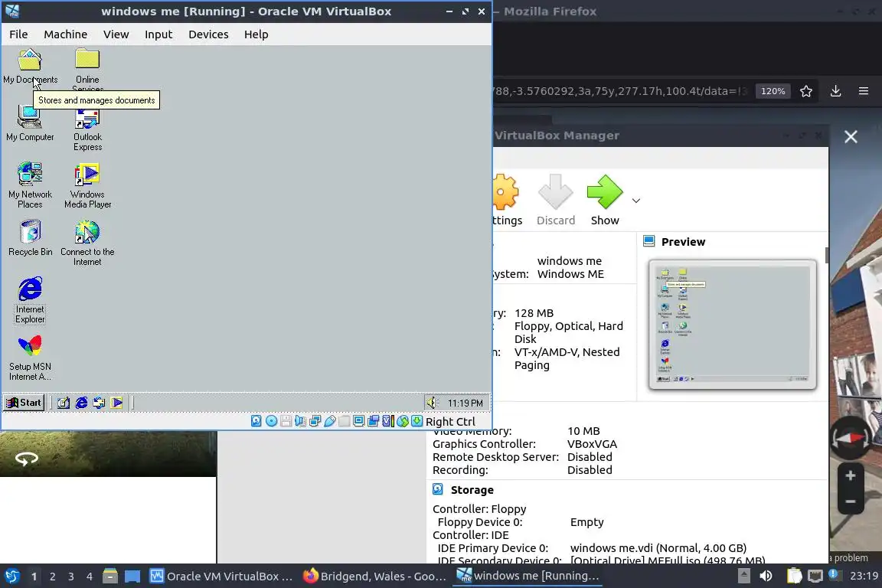This screenshot has width=882, height=588.
Task: Launch Connect to the Internet wizard icon
Action: [x=87, y=243]
